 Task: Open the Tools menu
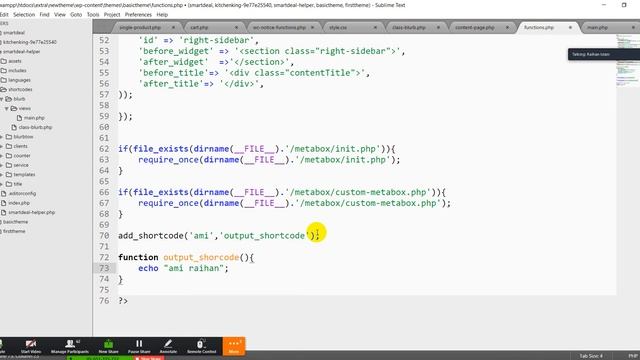pos(93,14)
